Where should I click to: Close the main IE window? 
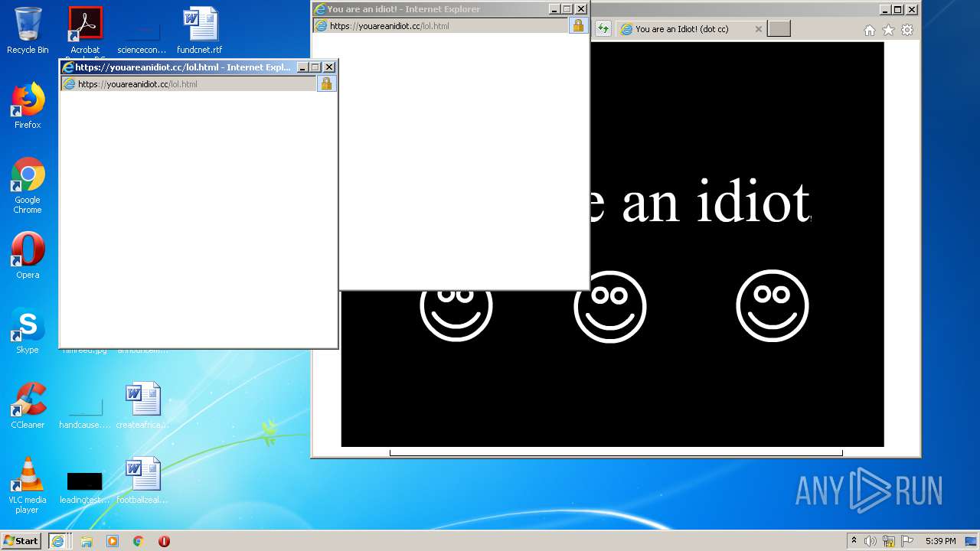click(x=911, y=10)
